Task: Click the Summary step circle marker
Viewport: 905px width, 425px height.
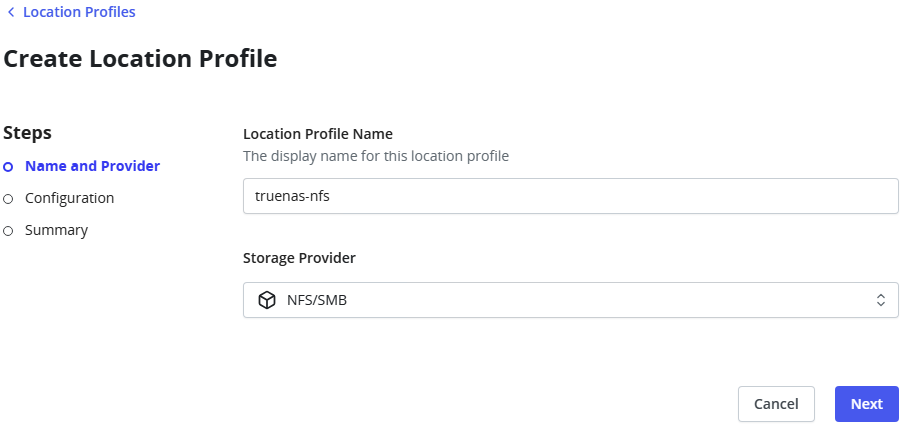Action: (8, 232)
